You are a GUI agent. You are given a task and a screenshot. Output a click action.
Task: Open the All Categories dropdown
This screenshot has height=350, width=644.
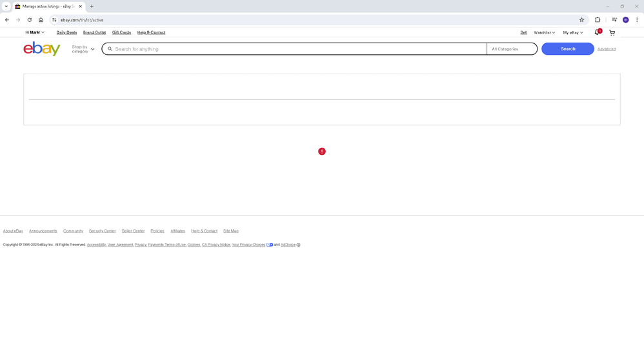tap(512, 49)
